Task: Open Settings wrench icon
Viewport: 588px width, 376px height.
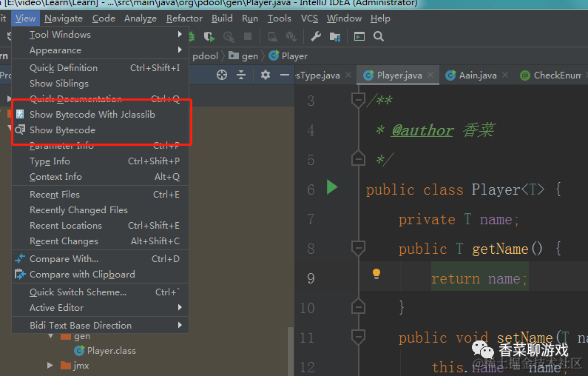Action: click(x=316, y=36)
